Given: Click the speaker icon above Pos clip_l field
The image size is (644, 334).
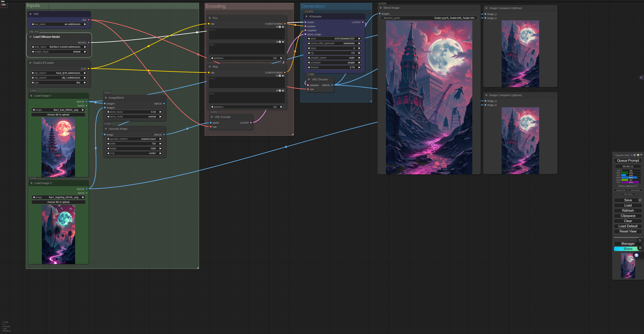Looking at the screenshot, I should [283, 27].
